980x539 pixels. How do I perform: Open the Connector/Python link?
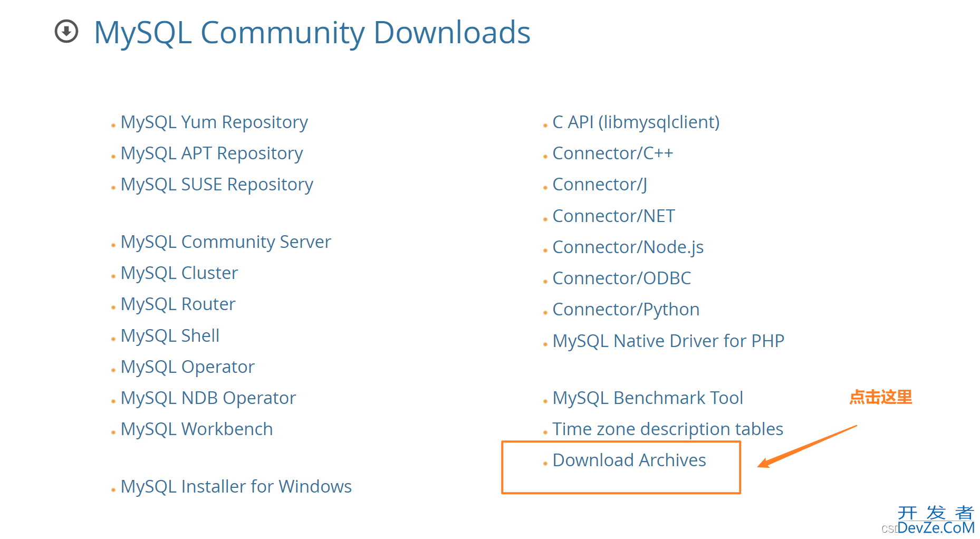click(x=626, y=310)
